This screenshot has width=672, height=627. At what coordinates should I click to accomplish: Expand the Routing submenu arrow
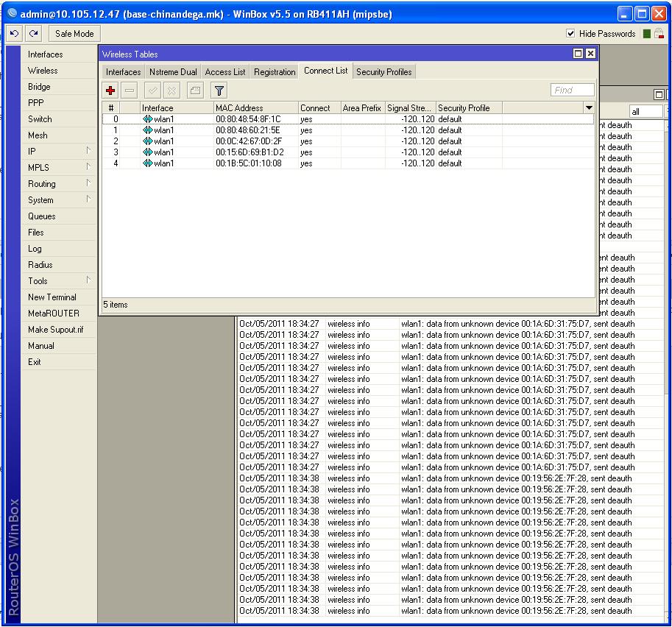88,183
